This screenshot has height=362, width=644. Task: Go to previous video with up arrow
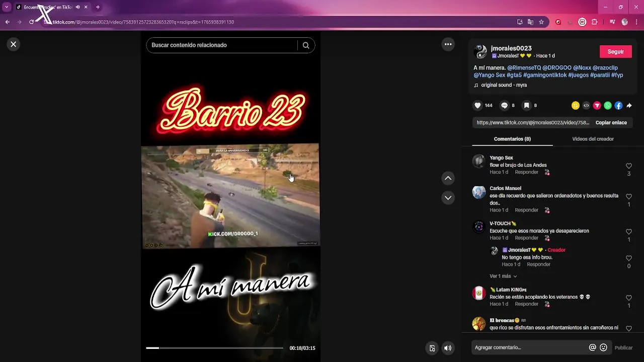[448, 178]
